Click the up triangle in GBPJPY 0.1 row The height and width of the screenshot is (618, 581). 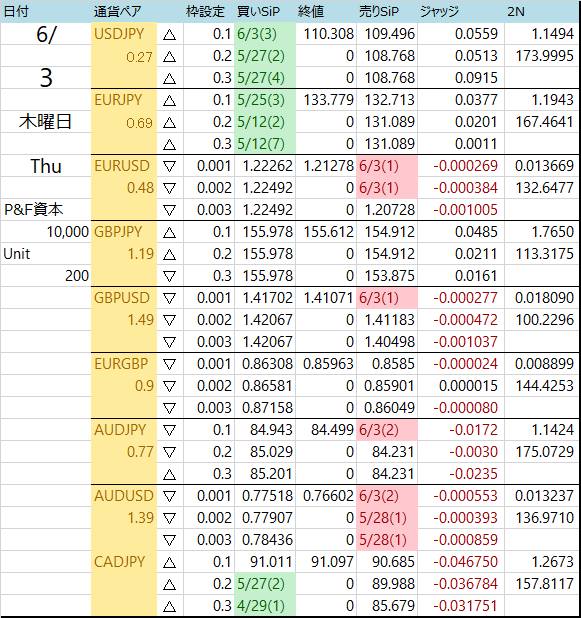tap(169, 233)
